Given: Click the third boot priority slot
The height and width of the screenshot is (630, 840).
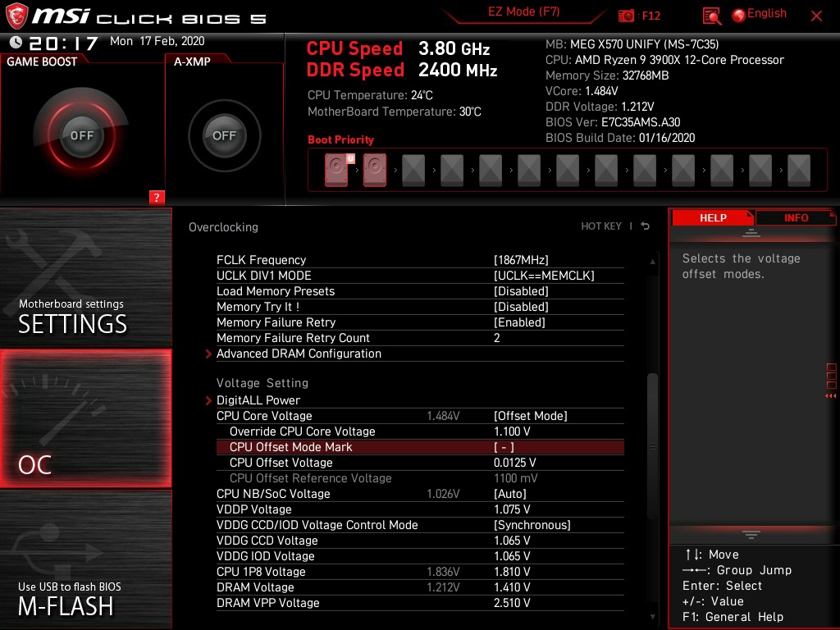Looking at the screenshot, I should (x=413, y=171).
